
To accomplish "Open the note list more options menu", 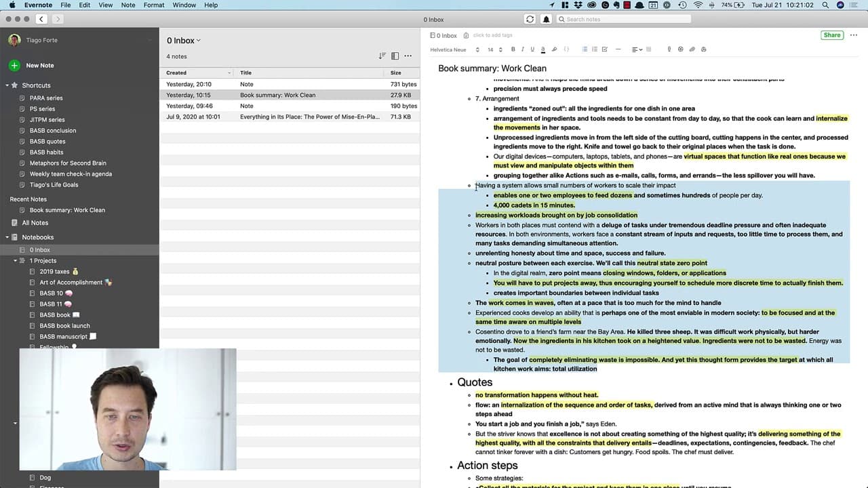I will tap(408, 56).
